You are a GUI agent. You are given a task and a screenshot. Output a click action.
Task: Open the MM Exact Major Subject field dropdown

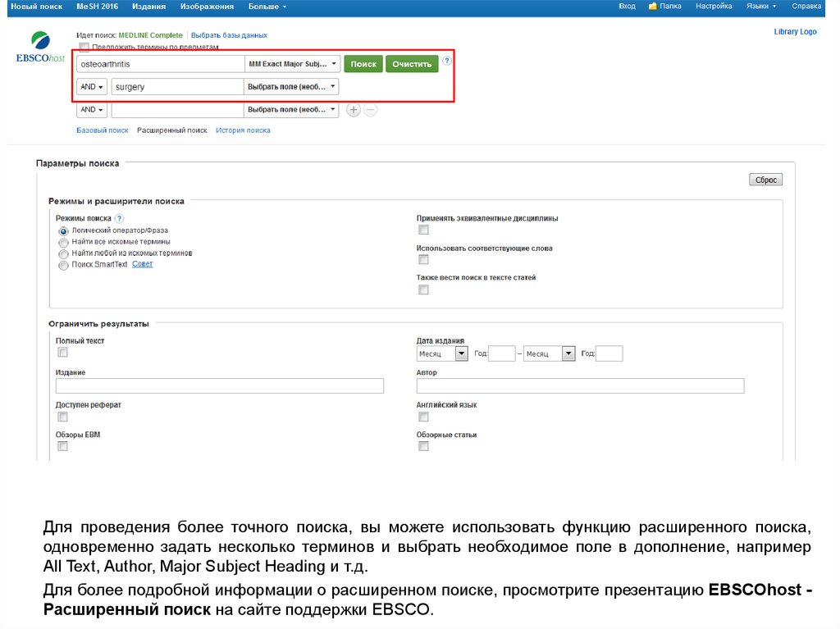292,64
